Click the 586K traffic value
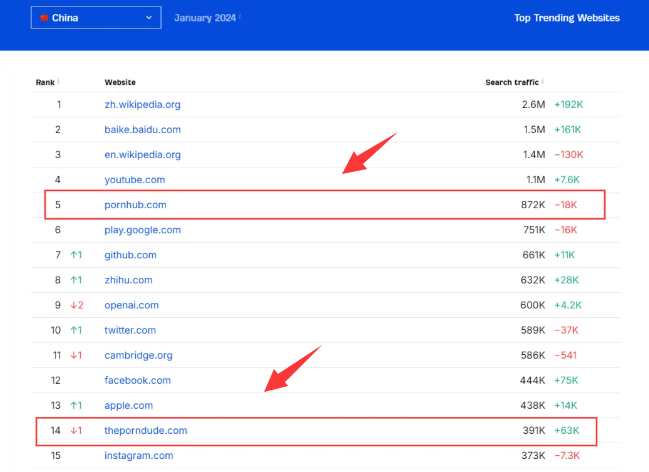Image resolution: width=649 pixels, height=472 pixels. pyautogui.click(x=533, y=355)
